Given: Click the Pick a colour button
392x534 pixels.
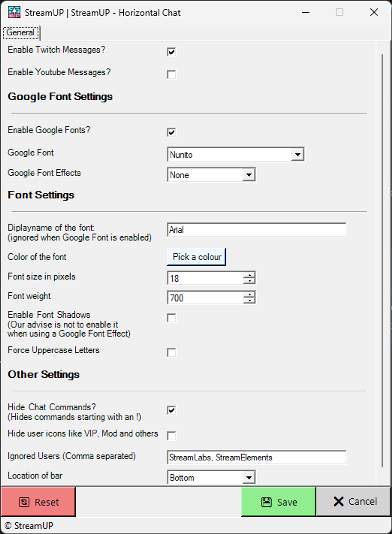Looking at the screenshot, I should (196, 257).
